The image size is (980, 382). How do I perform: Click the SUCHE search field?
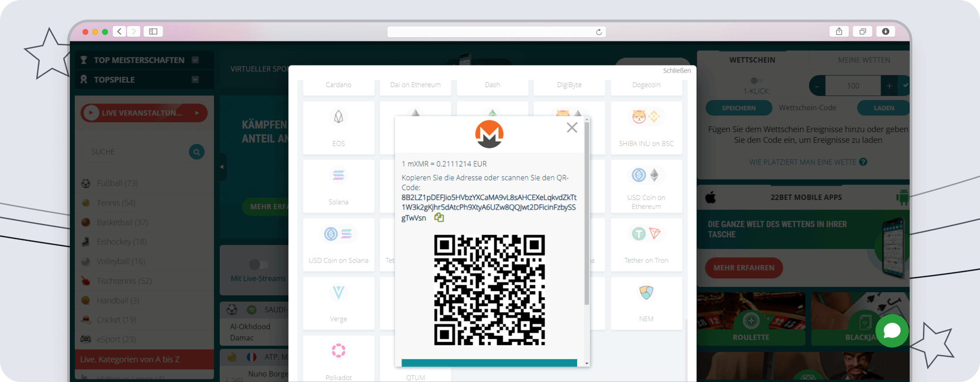pyautogui.click(x=135, y=152)
